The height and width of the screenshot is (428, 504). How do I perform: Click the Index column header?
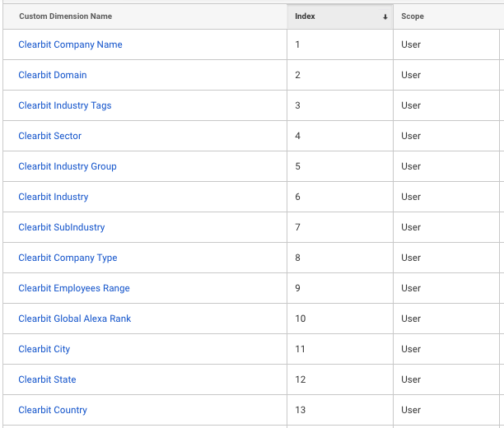tap(340, 16)
